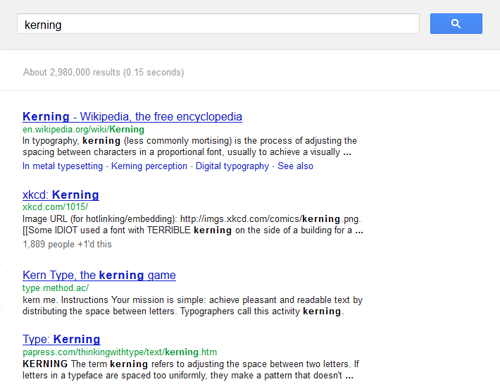Click the papress.com/thinkingwithtype/text/kerning.htm URL
This screenshot has width=500, height=389.
coord(120,352)
